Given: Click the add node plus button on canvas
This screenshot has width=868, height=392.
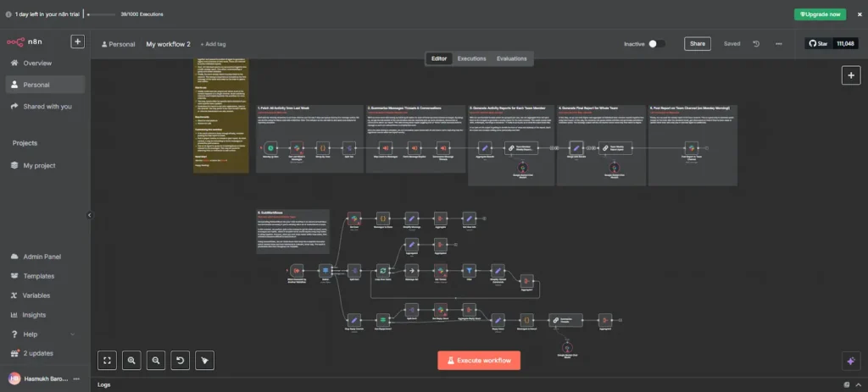Looking at the screenshot, I should coord(850,75).
